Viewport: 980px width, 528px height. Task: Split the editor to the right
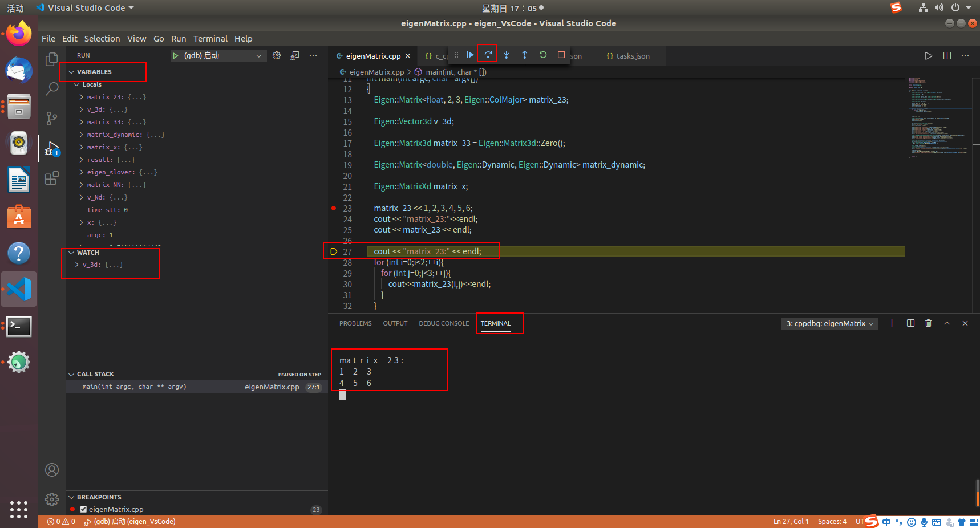[x=947, y=56]
